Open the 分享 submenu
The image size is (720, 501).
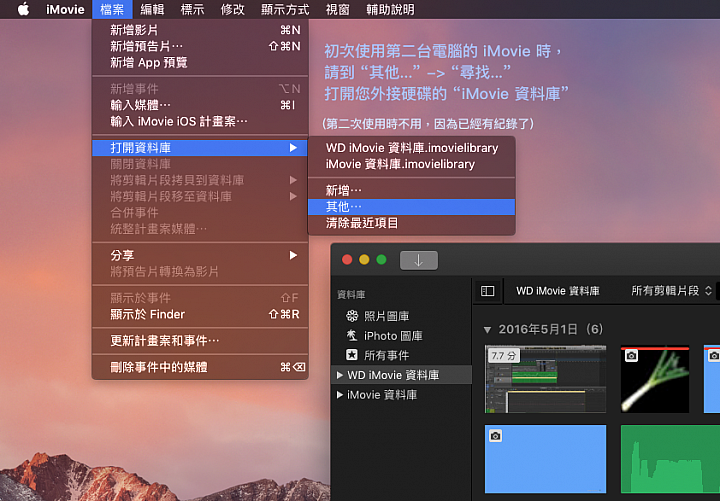[x=200, y=255]
